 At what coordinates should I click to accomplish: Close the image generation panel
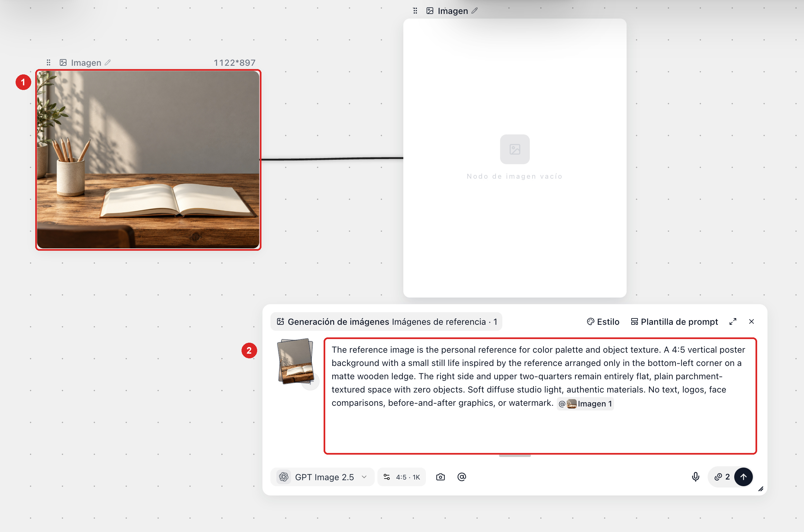pos(752,321)
